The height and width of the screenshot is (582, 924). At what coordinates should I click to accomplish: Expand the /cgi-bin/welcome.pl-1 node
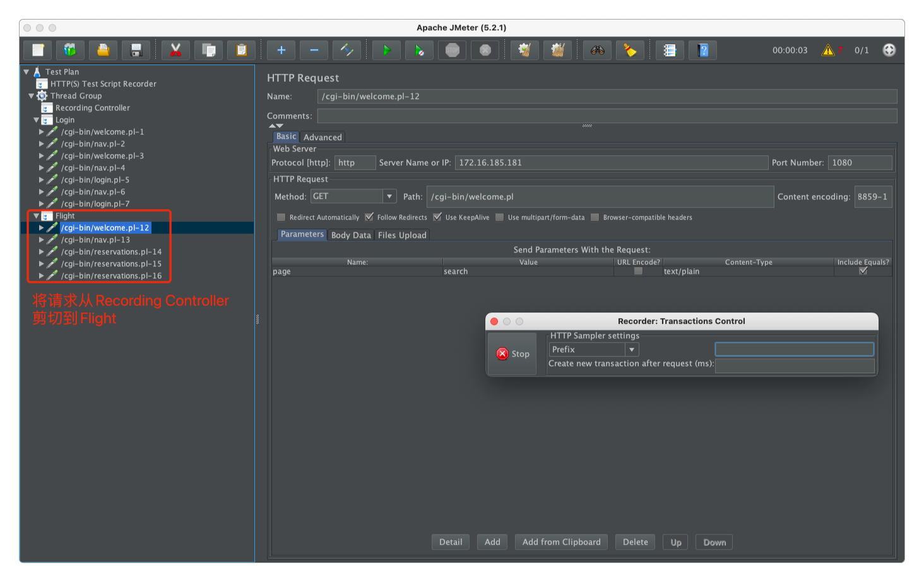click(x=42, y=132)
